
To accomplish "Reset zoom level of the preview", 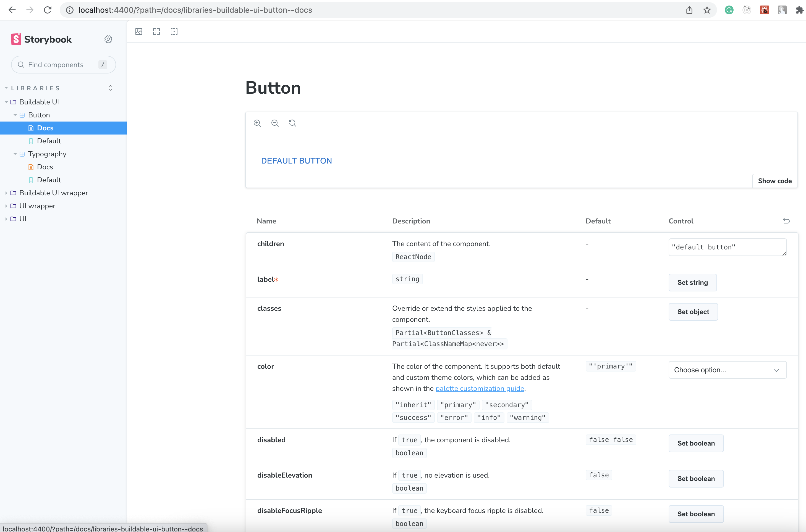I will pos(292,123).
